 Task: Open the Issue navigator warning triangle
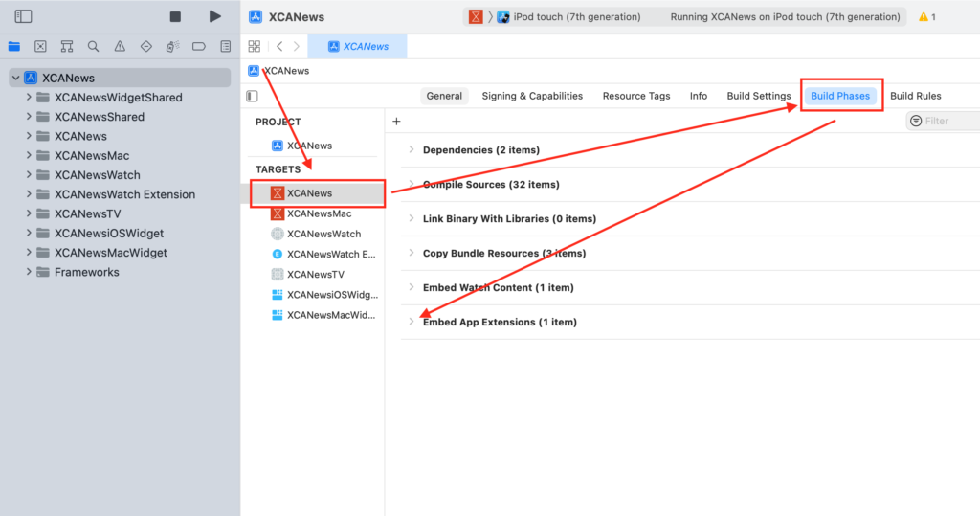120,46
